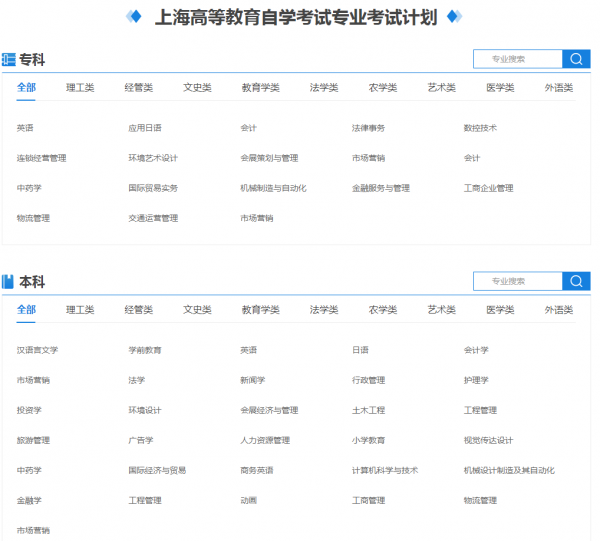Select 会展经济与管理 major link
600x541 pixels.
click(269, 410)
